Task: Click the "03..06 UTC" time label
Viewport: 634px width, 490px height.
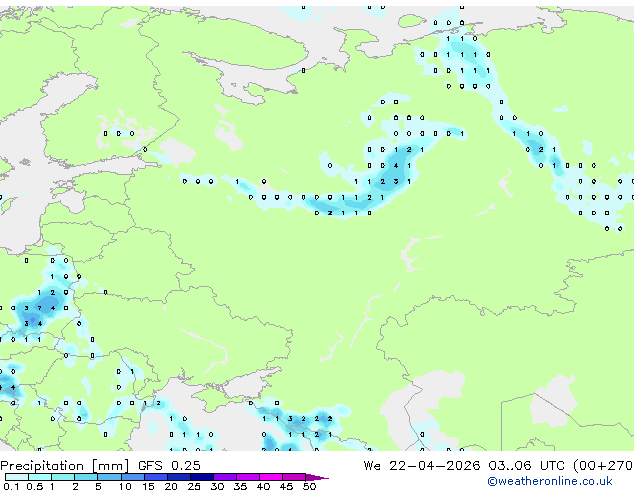Action: coord(526,466)
